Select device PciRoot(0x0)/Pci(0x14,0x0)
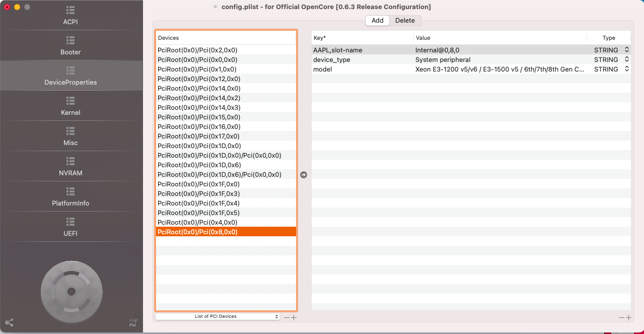The height and width of the screenshot is (334, 644). coord(226,88)
